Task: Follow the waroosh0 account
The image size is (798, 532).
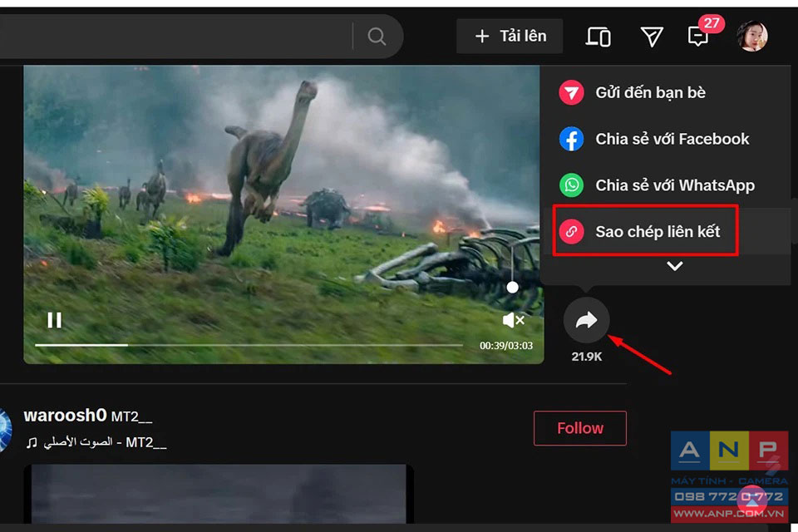Action: click(580, 428)
